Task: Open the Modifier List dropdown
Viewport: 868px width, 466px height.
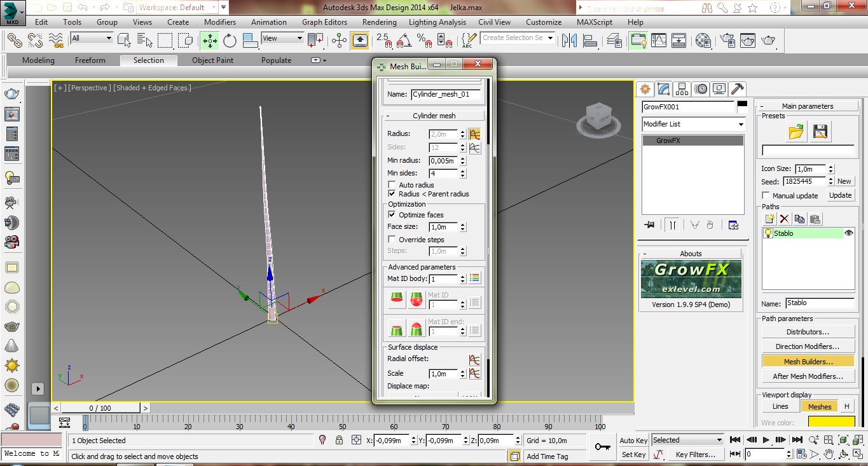Action: pyautogui.click(x=693, y=124)
